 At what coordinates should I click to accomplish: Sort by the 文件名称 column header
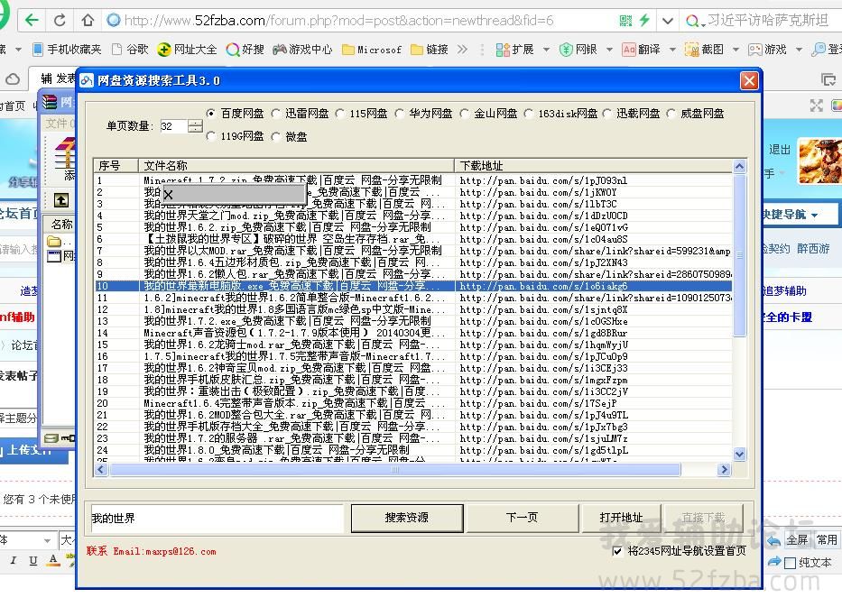tap(296, 165)
